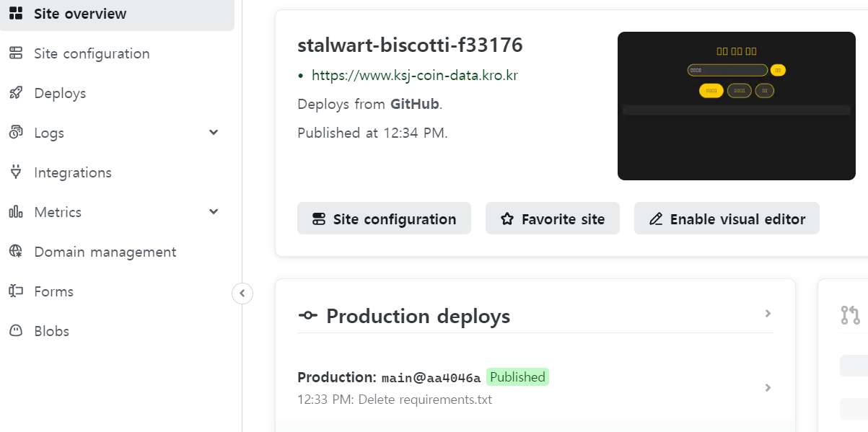
Task: Click the Deploys rocket icon
Action: tap(16, 93)
